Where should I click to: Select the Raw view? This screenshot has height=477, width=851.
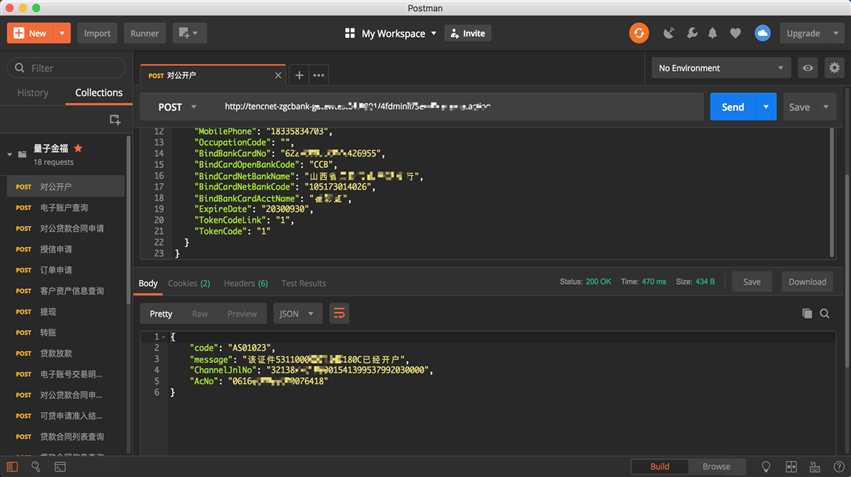pos(200,314)
